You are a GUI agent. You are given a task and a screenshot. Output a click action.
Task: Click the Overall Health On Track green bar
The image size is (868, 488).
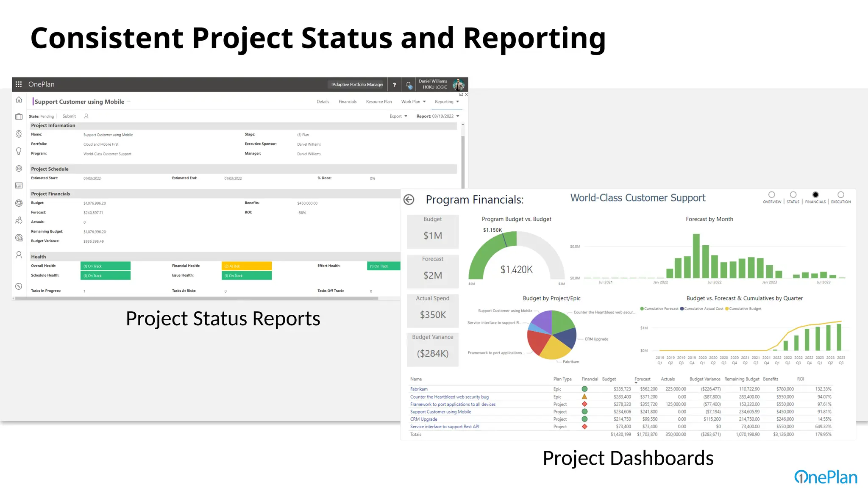pyautogui.click(x=106, y=266)
